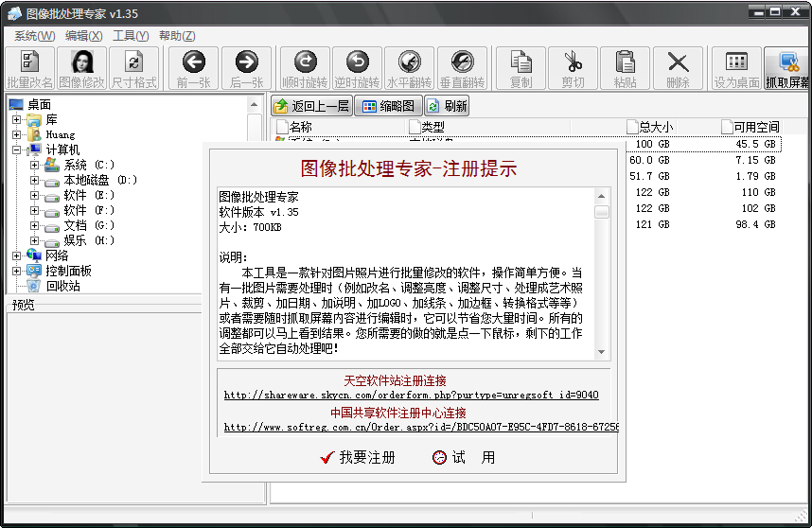Click the 刷新 refresh button
812x528 pixels.
click(x=447, y=106)
